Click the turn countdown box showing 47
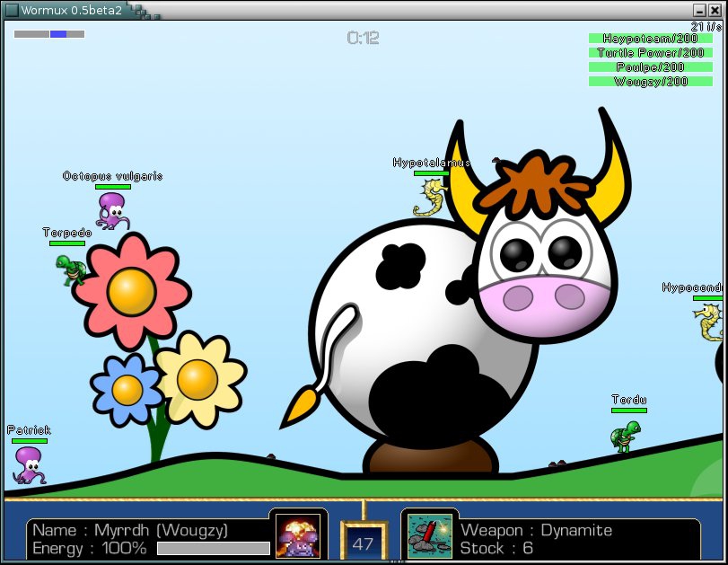The image size is (728, 565). coord(363,543)
